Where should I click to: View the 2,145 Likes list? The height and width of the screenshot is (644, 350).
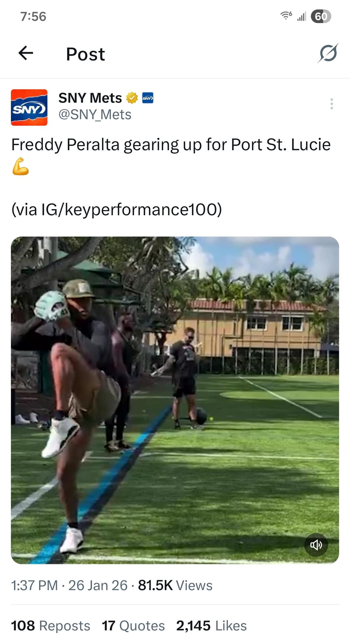coord(211,626)
